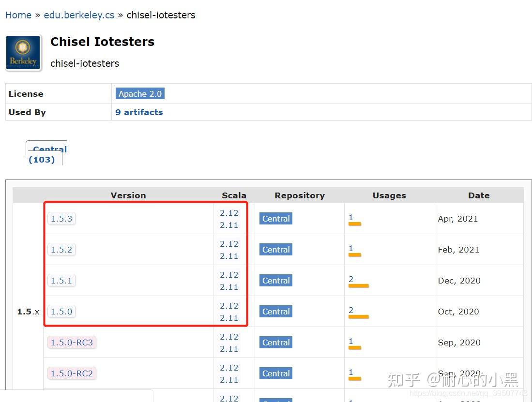
Task: Open usages count for version 1.5.1
Action: pos(351,279)
